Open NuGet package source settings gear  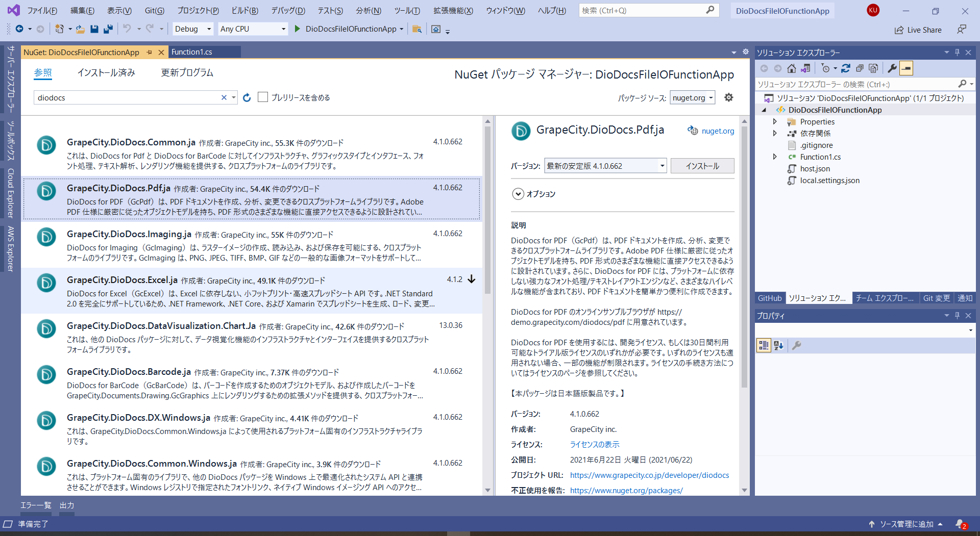pyautogui.click(x=729, y=97)
